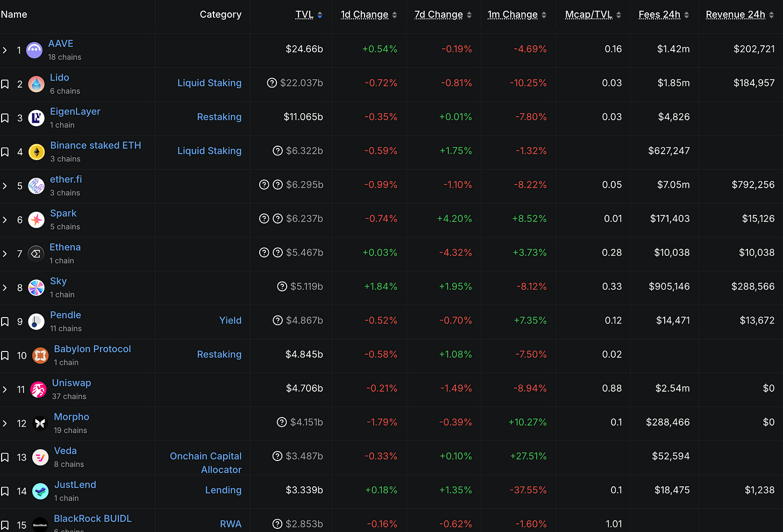Click the help icon beside Pendle TVL
783x532 pixels.
coord(277,320)
